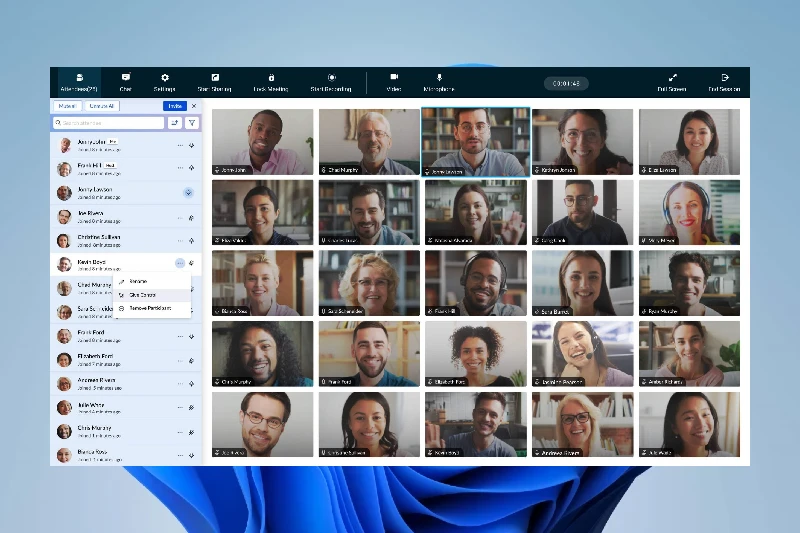The height and width of the screenshot is (533, 800).
Task: Open the three-dot menu for Julie White
Action: [x=180, y=408]
